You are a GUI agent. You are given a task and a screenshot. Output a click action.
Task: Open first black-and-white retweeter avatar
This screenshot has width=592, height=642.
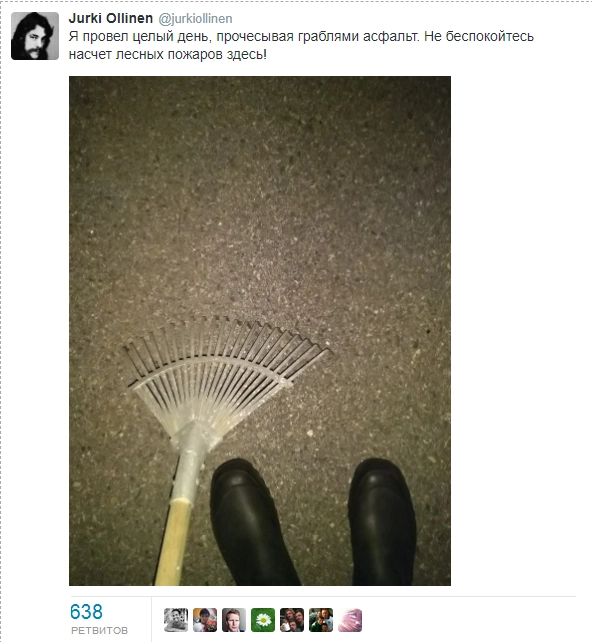176,620
